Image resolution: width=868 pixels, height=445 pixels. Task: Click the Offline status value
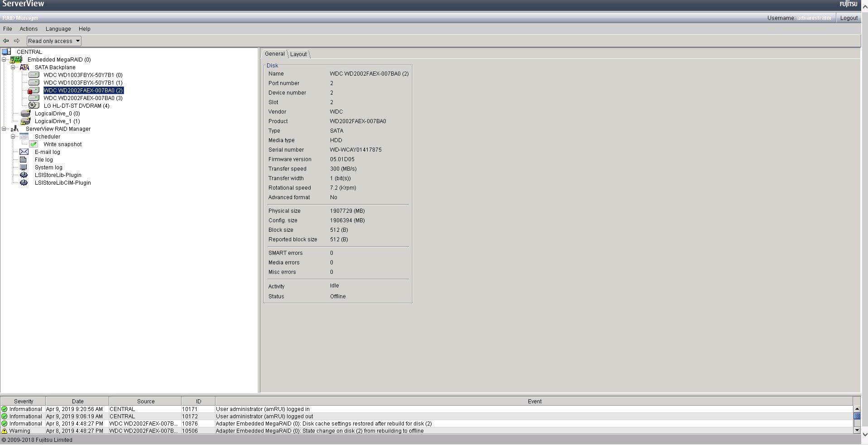click(338, 297)
